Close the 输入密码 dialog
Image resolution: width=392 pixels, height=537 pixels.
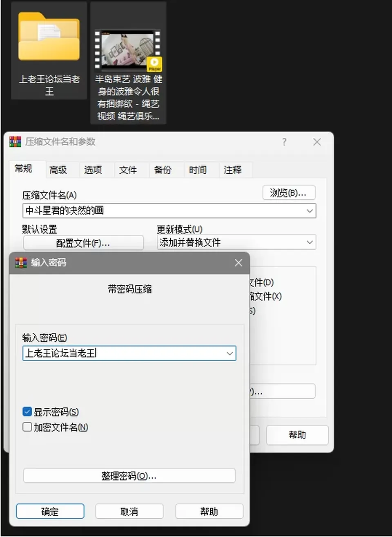click(x=238, y=263)
